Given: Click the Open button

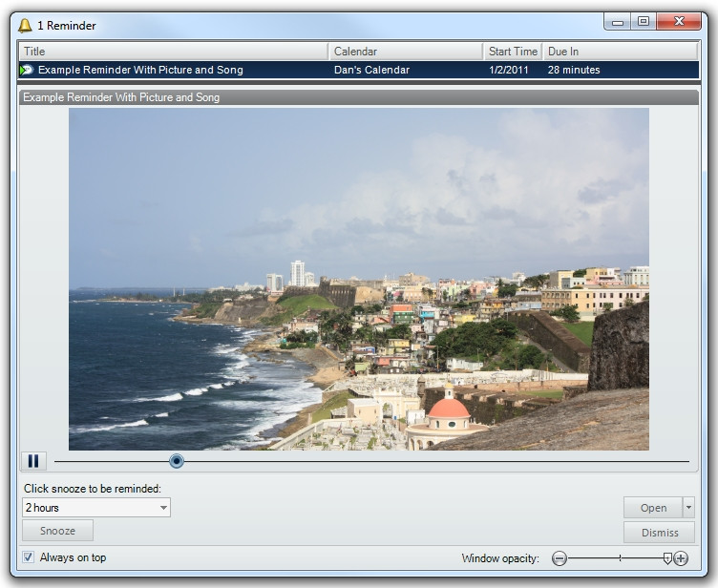Looking at the screenshot, I should point(653,508).
